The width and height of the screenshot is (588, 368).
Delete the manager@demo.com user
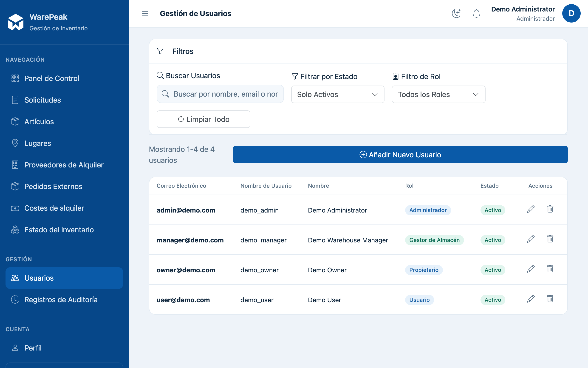tap(550, 239)
